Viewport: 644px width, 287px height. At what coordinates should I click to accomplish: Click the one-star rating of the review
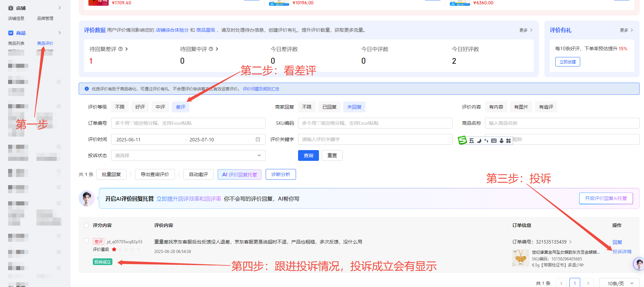click(x=114, y=250)
